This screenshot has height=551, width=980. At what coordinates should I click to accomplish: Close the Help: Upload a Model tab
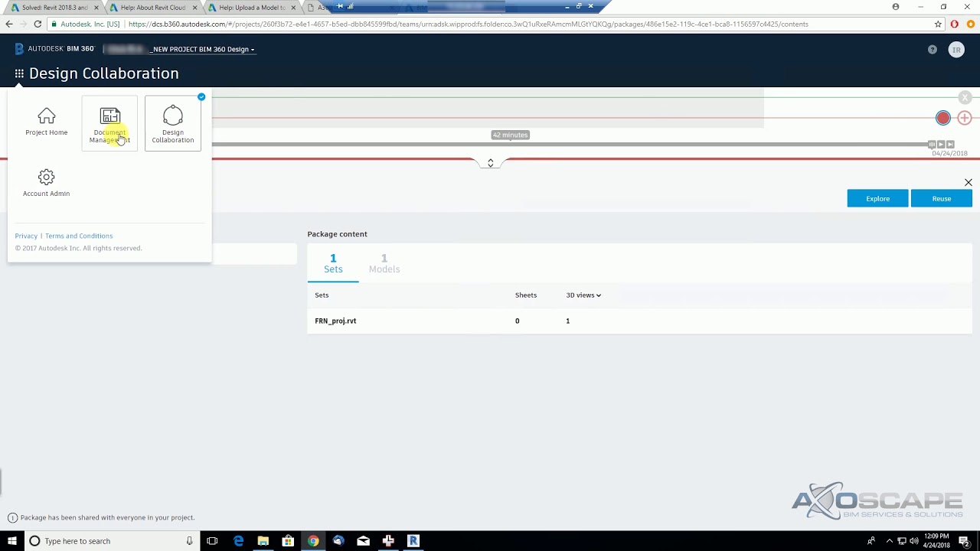pyautogui.click(x=293, y=7)
